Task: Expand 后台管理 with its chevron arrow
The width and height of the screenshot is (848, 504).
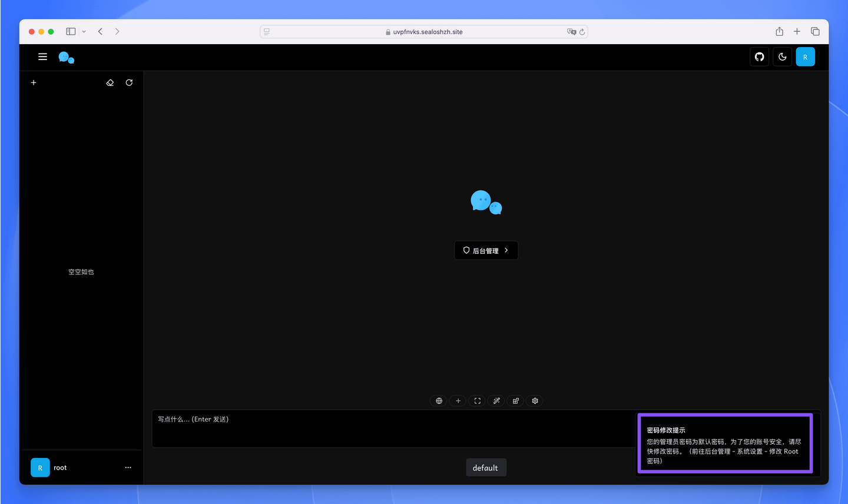Action: pos(506,250)
